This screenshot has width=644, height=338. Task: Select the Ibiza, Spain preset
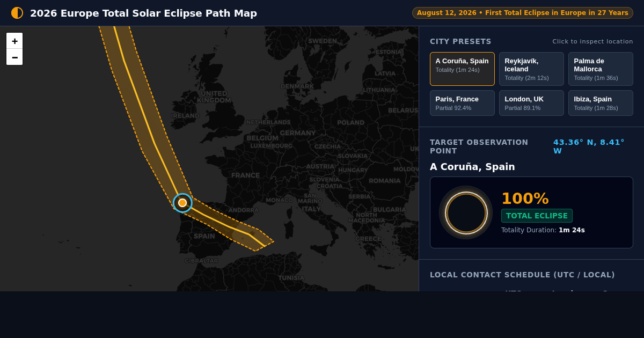(601, 103)
